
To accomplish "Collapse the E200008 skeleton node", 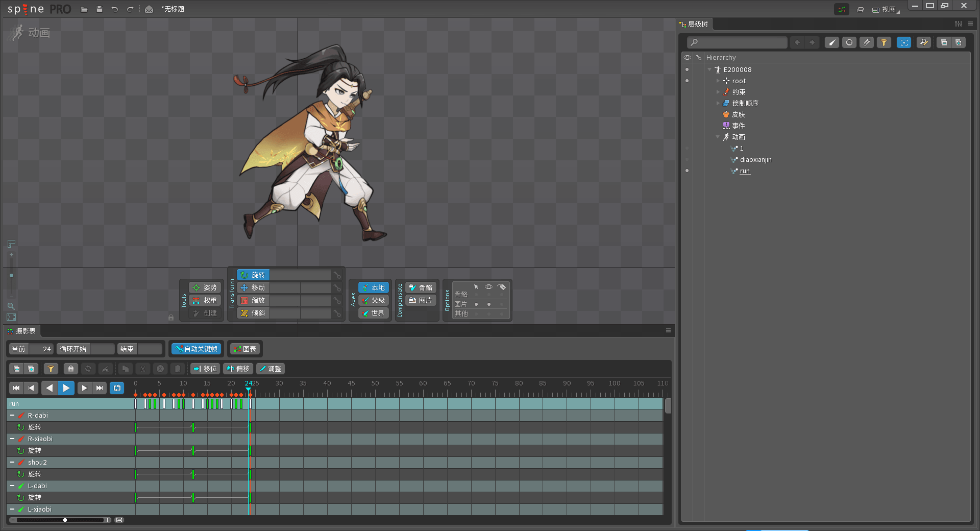I will (709, 69).
